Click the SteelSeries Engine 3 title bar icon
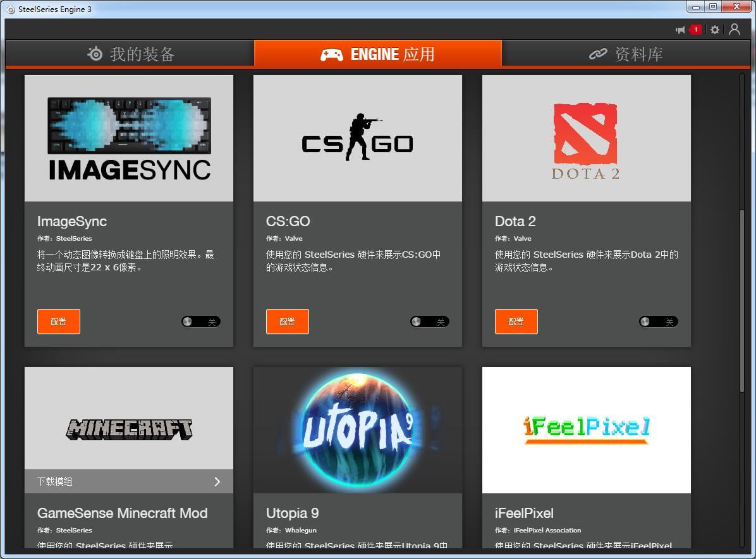 10,9
